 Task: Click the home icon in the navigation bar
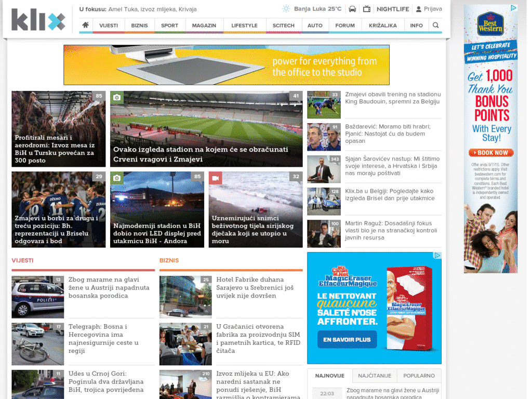[86, 25]
